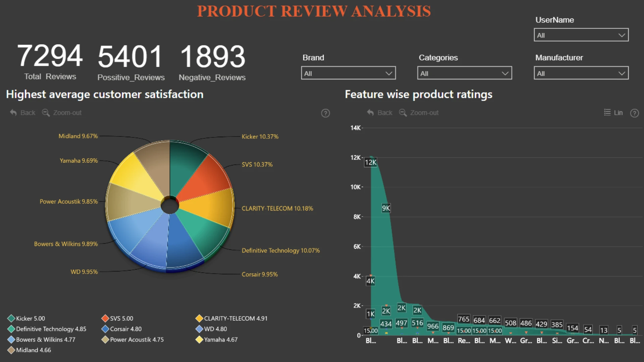Image resolution: width=644 pixels, height=362 pixels.
Task: Click the 497 data label
Action: tap(401, 323)
